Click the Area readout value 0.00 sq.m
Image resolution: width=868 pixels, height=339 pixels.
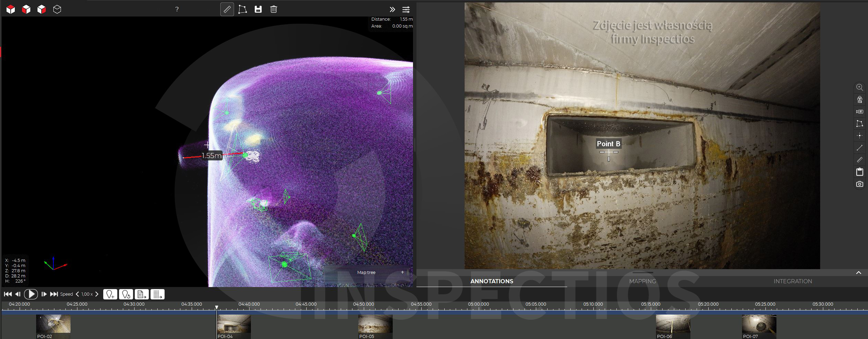click(x=402, y=26)
